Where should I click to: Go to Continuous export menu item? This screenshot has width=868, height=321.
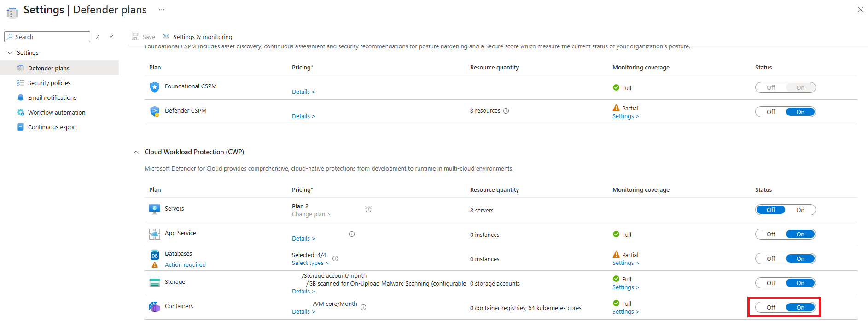(52, 127)
